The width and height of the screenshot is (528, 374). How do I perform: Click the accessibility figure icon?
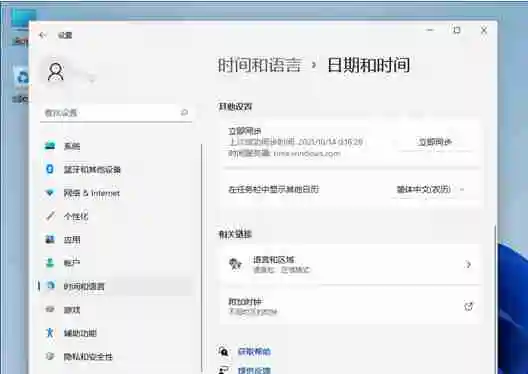(x=50, y=333)
